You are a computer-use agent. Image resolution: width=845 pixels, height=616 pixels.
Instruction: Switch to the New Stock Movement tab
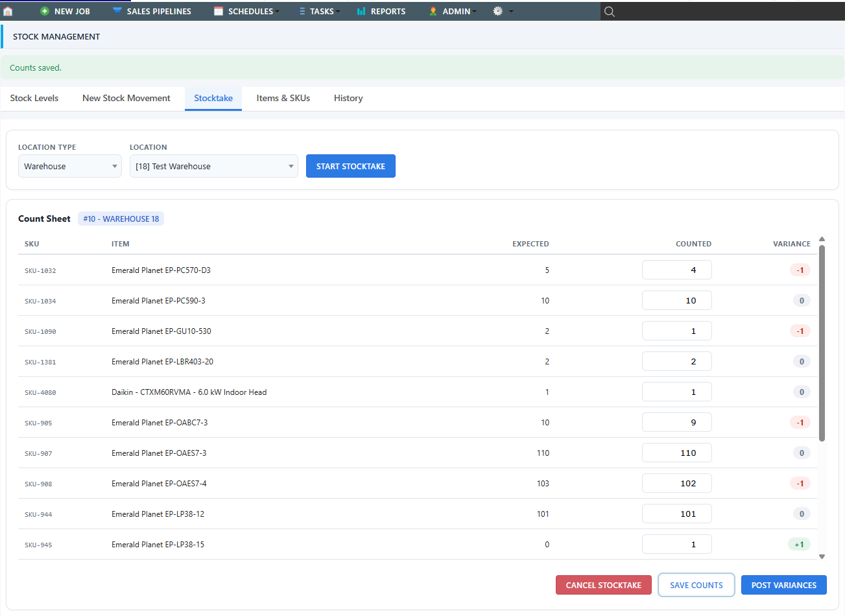[126, 98]
